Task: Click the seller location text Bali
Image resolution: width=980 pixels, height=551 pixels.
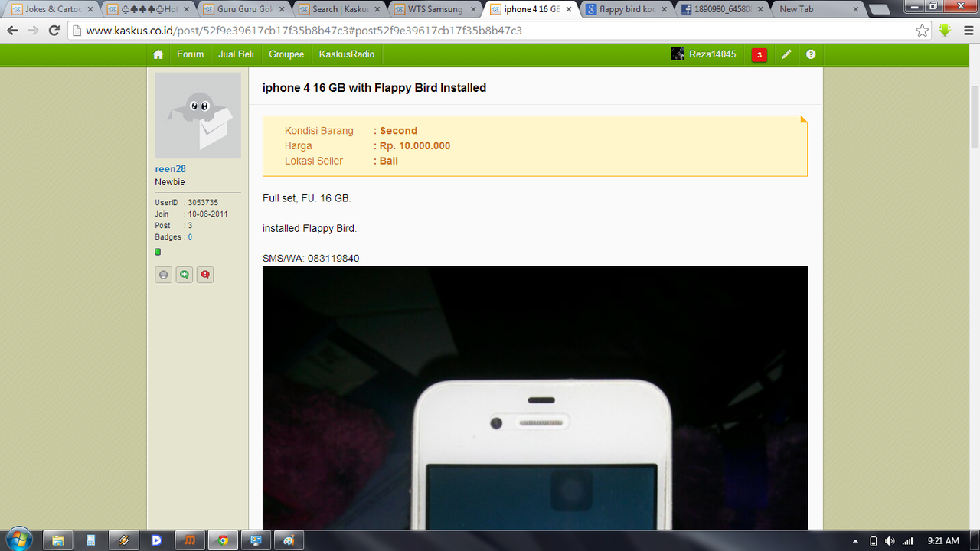Action: (x=389, y=161)
